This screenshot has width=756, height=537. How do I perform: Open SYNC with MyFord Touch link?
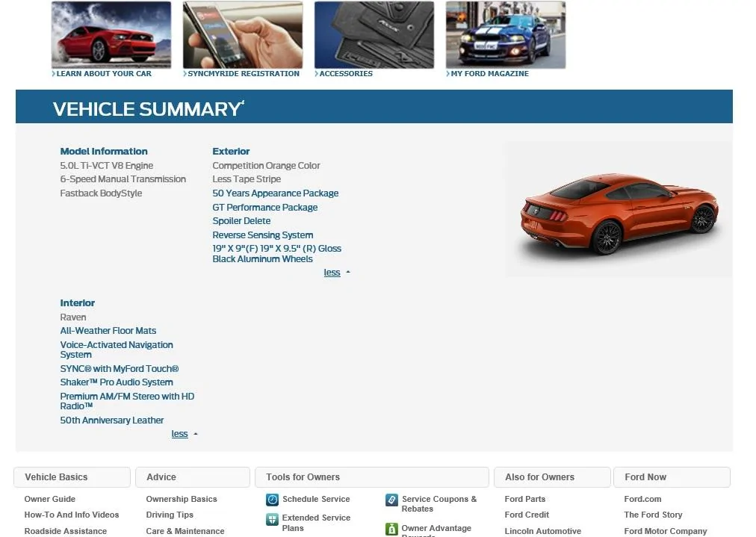click(x=119, y=369)
